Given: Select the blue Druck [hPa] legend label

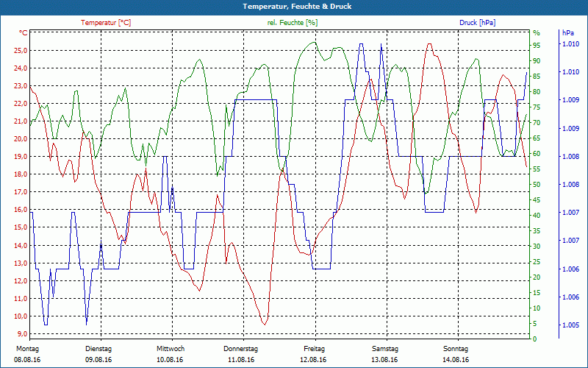Looking at the screenshot, I should [x=477, y=23].
